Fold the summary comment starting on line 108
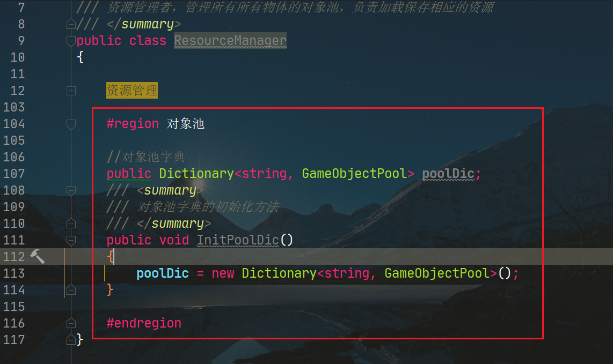613x364 pixels. 71,190
